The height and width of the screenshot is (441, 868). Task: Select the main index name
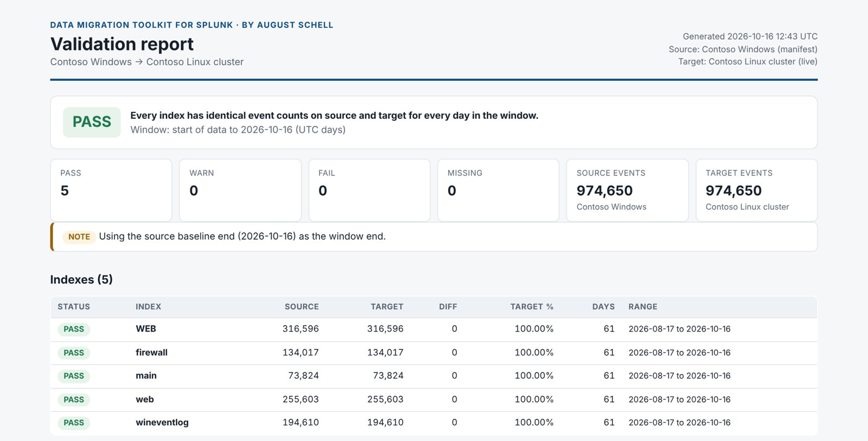(146, 375)
